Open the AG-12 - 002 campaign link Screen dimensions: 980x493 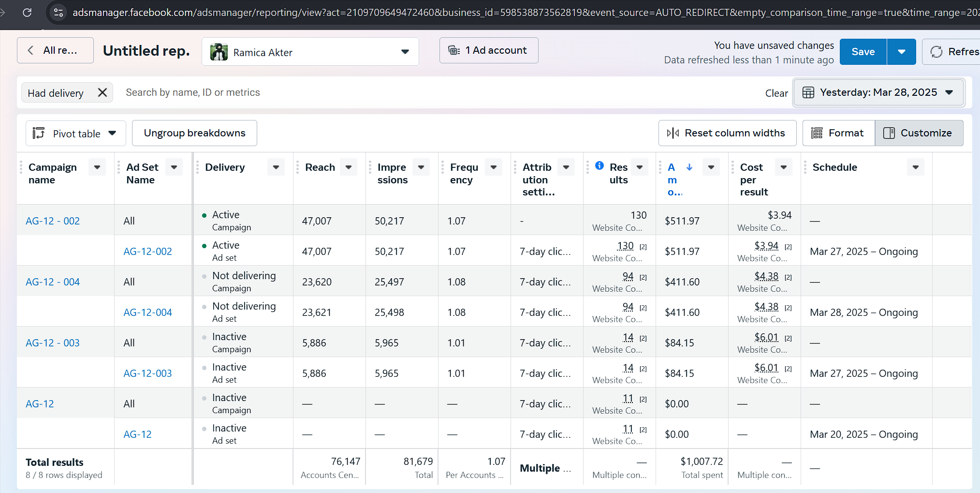coord(53,221)
